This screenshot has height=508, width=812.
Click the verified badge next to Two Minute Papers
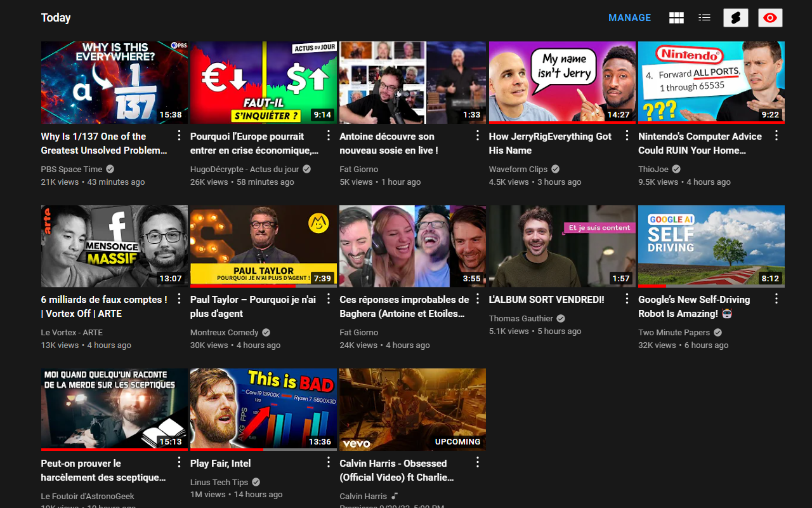point(717,332)
